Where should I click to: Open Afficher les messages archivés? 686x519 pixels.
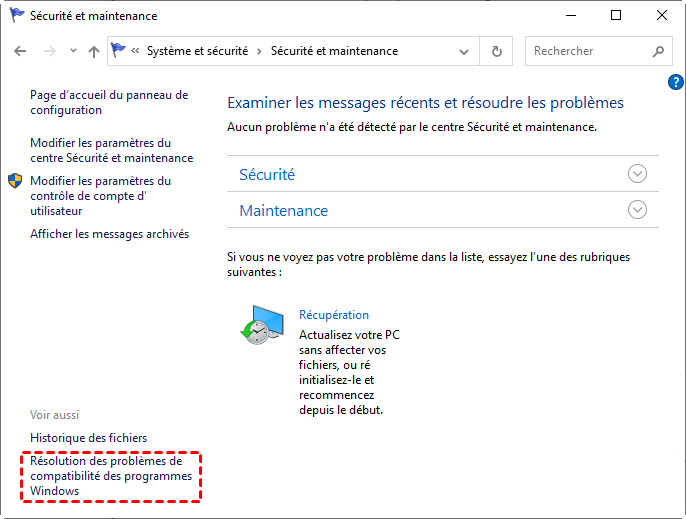109,234
